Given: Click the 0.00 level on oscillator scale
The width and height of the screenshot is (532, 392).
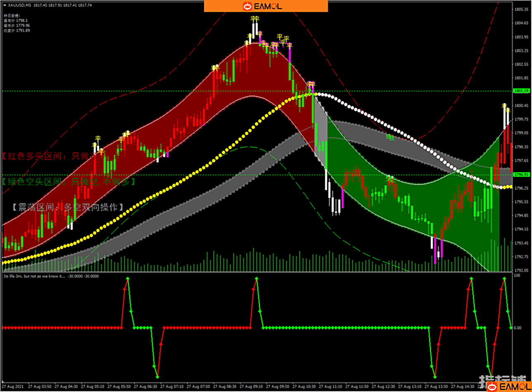Looking at the screenshot, I should [518, 328].
